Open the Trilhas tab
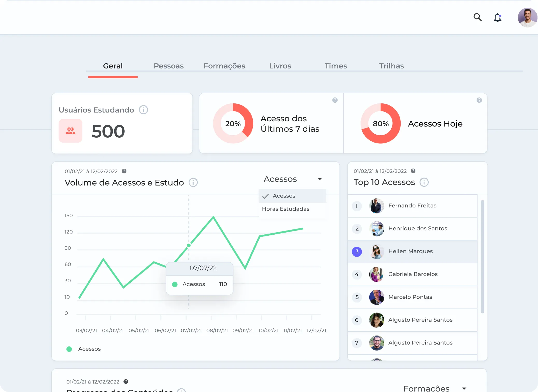Image resolution: width=538 pixels, height=392 pixels. click(391, 66)
